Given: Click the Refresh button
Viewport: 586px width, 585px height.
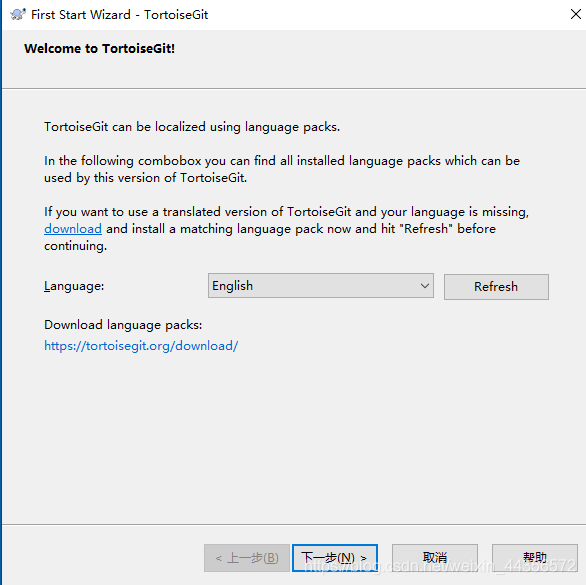Looking at the screenshot, I should [x=496, y=287].
